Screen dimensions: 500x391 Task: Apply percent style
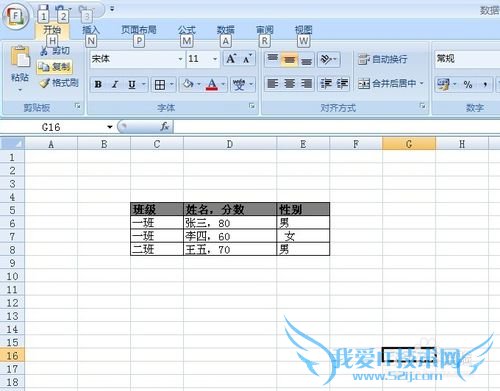coord(468,84)
